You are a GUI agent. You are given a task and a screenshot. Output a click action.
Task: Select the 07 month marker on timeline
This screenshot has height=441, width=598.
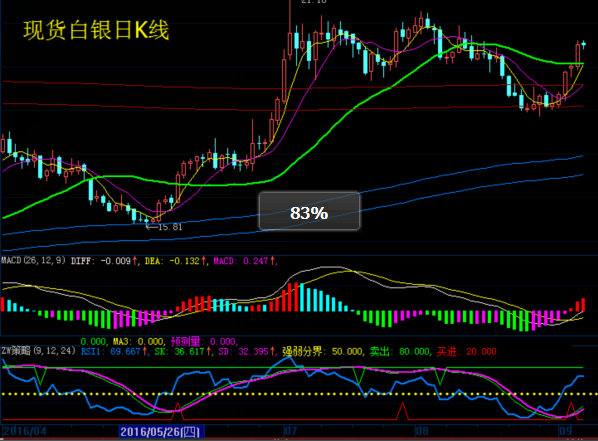click(291, 431)
